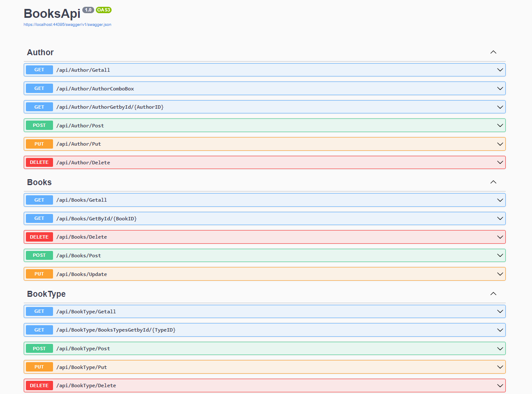Viewport: 532px width, 394px height.
Task: Collapse the Books section chevron
Action: [493, 182]
